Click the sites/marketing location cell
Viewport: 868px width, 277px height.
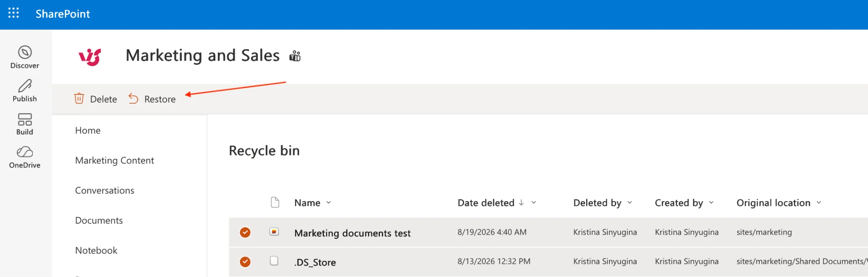(x=764, y=232)
